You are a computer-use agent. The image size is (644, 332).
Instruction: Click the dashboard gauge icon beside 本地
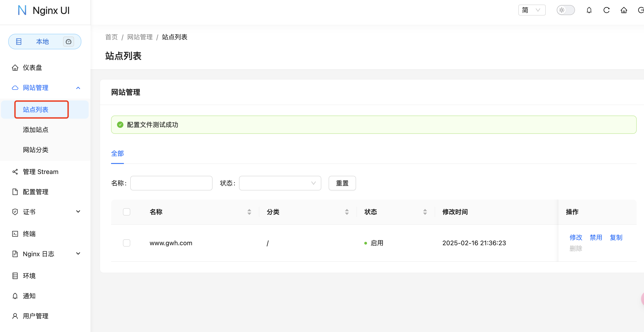(x=69, y=42)
